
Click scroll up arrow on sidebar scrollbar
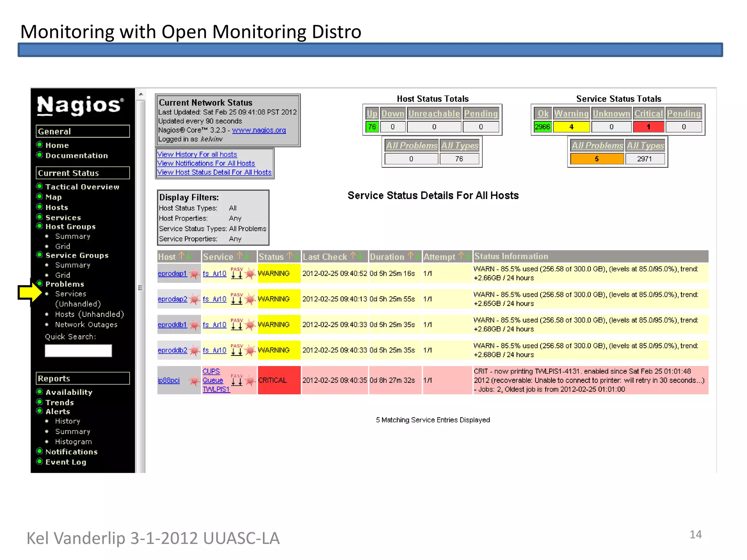point(141,94)
